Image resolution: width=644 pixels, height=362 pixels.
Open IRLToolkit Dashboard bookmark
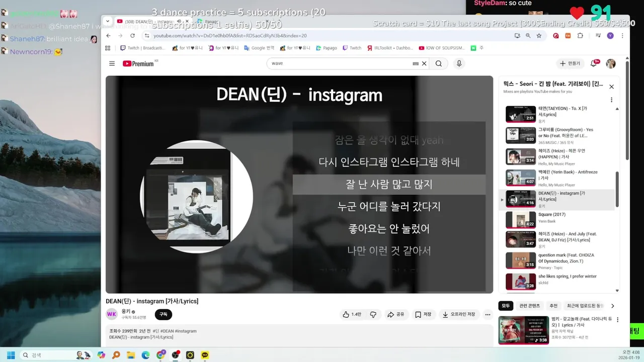389,48
